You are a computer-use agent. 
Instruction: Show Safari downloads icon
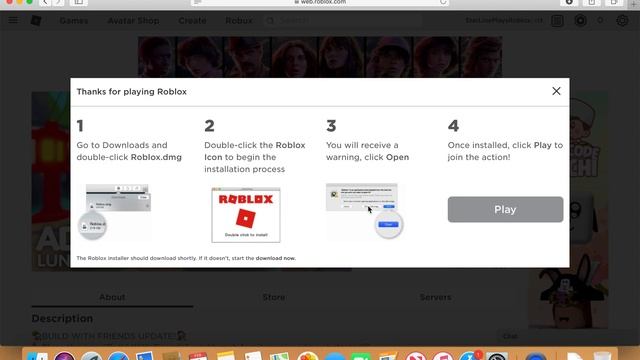pyautogui.click(x=569, y=2)
